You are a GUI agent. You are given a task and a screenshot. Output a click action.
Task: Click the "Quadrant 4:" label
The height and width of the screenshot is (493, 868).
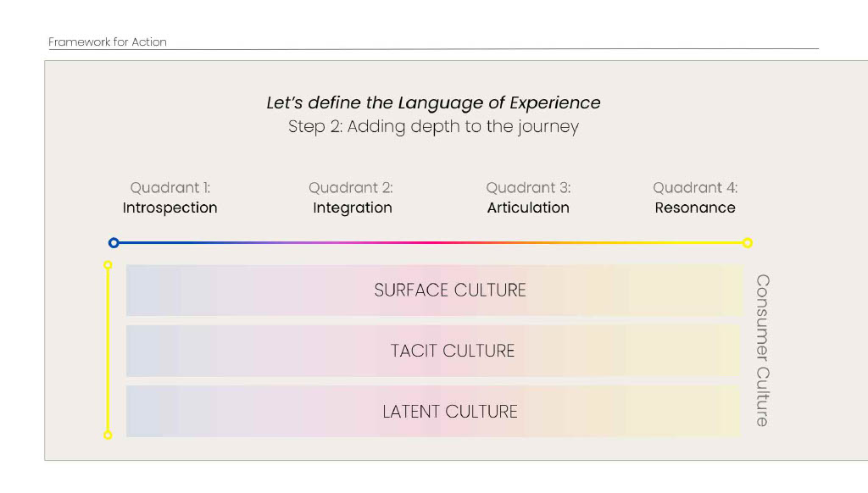tap(695, 187)
